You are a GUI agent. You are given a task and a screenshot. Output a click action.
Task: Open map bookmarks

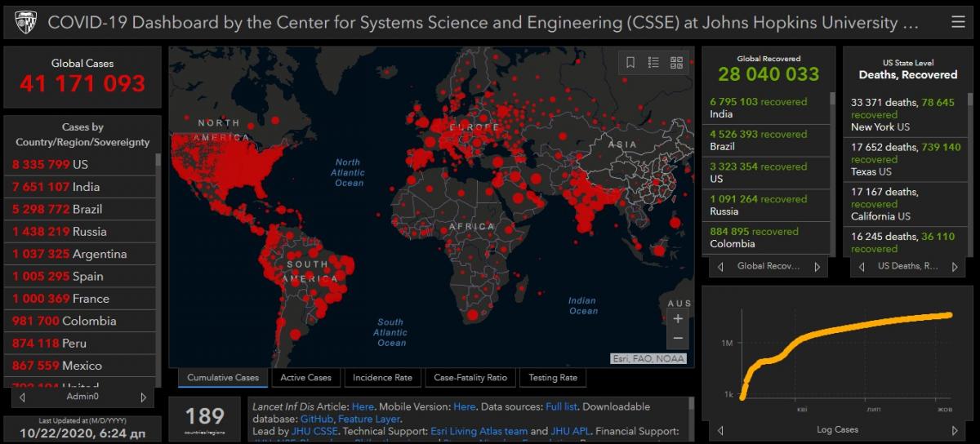click(630, 62)
